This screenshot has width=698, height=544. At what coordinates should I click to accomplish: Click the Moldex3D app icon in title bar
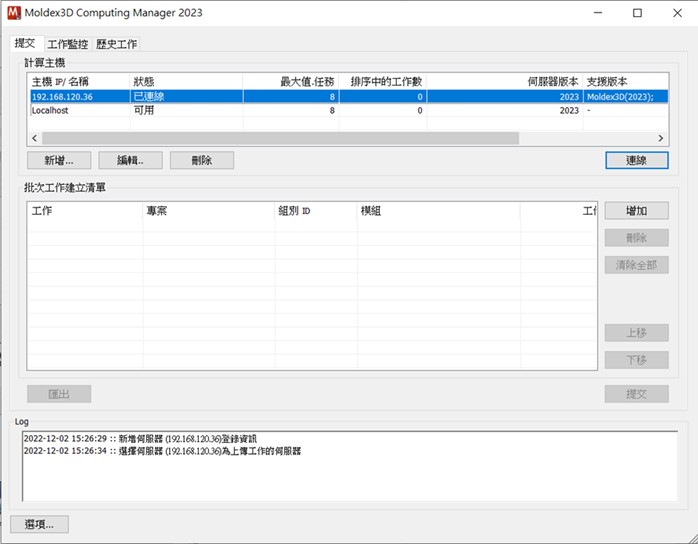(14, 13)
